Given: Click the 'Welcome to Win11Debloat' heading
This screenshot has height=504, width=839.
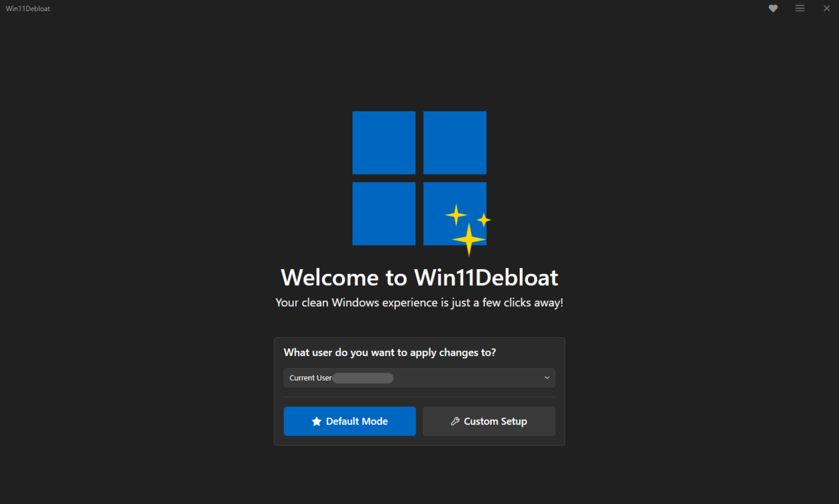Looking at the screenshot, I should pos(419,277).
